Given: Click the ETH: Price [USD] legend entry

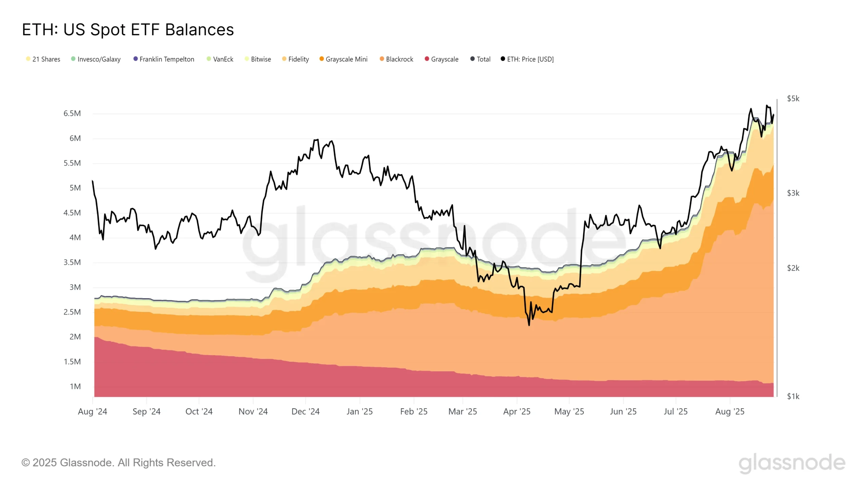Looking at the screenshot, I should click(x=527, y=59).
